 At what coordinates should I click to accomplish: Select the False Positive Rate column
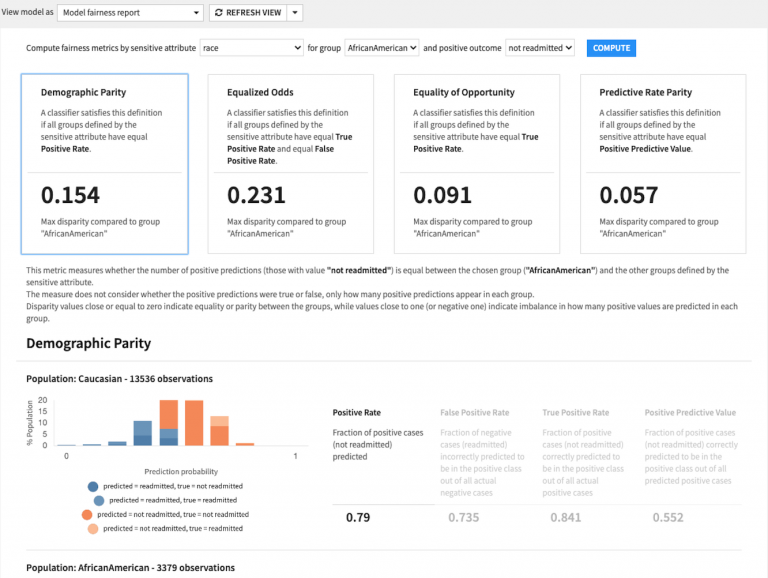[475, 413]
